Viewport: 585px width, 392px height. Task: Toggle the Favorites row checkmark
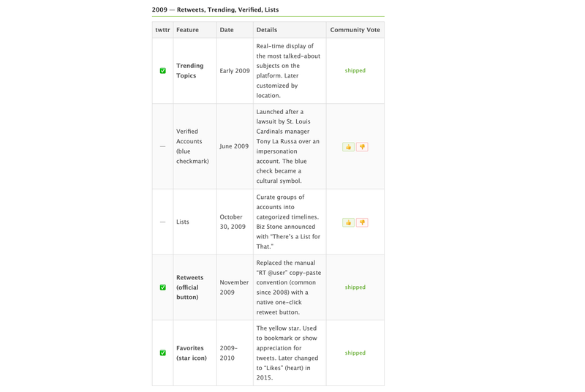[x=162, y=353]
